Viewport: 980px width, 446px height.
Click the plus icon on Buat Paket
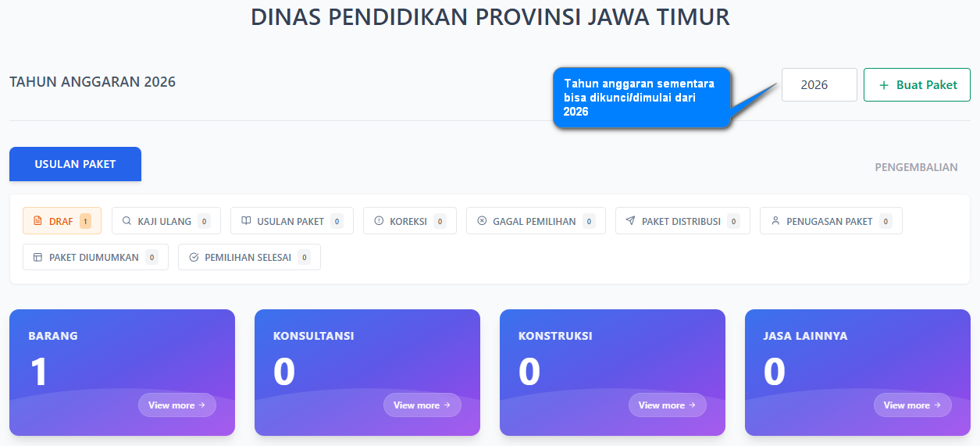(x=884, y=85)
